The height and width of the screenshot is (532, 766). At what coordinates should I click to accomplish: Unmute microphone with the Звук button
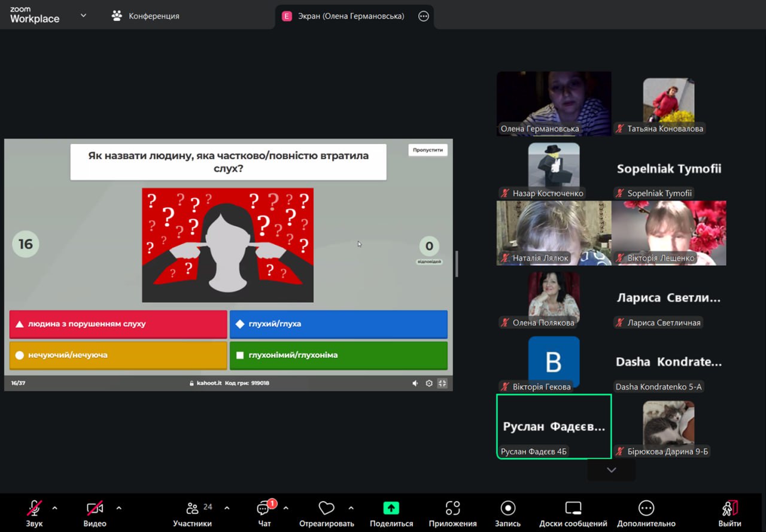(35, 509)
